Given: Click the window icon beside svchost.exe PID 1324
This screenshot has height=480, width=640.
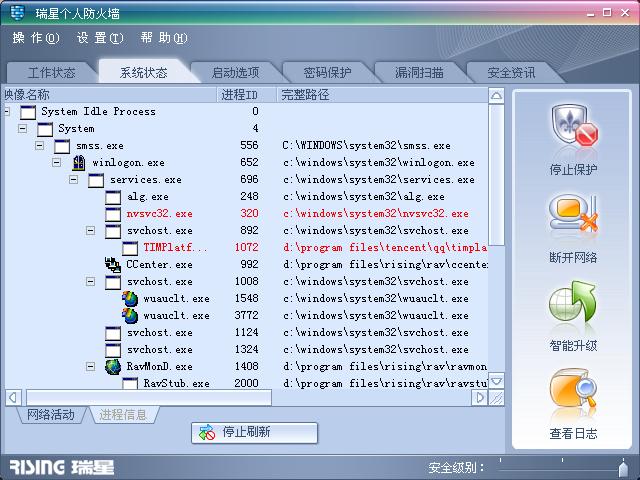Looking at the screenshot, I should click(x=113, y=350).
